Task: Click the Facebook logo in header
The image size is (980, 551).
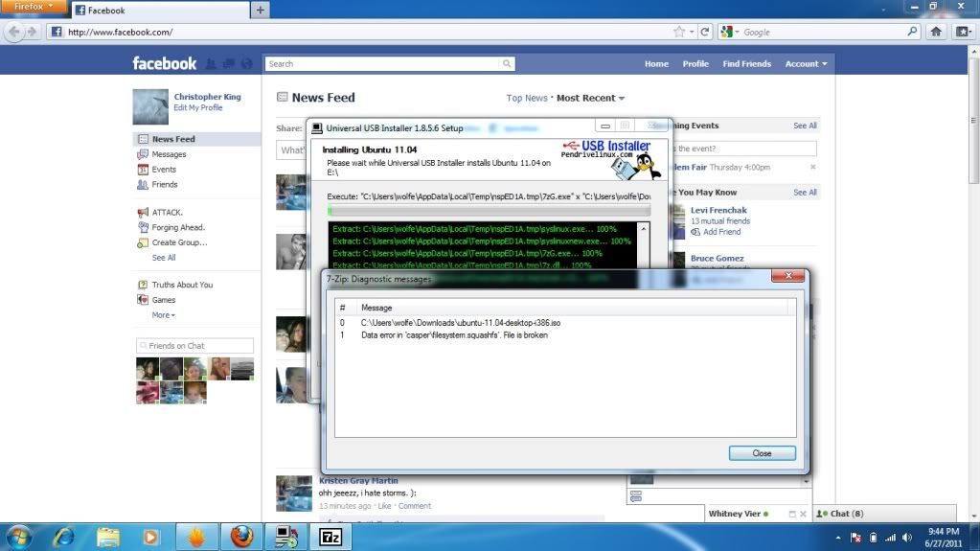Action: tap(165, 64)
